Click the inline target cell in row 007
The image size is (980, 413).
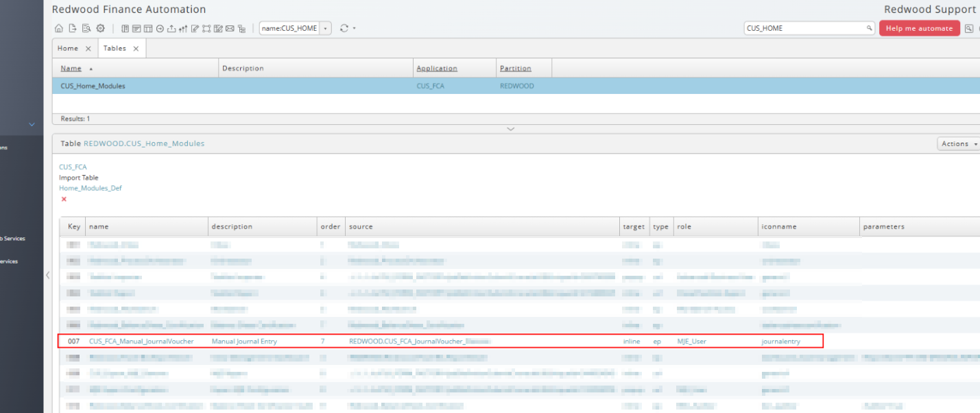[631, 341]
